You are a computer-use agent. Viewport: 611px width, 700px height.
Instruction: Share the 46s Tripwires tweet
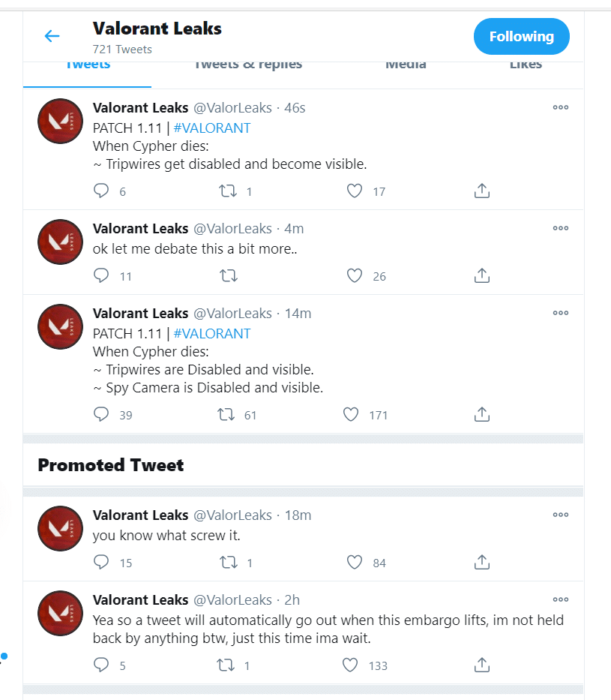click(x=482, y=191)
